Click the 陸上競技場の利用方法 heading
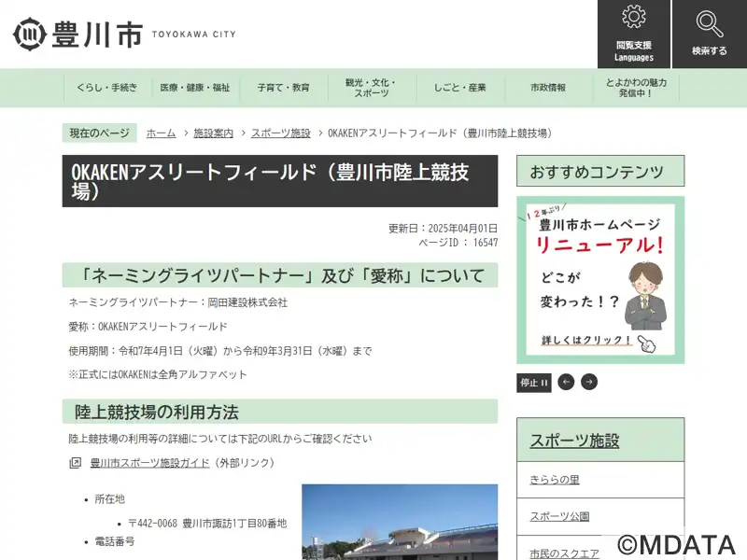Viewport: 747px width, 560px height. [x=280, y=412]
